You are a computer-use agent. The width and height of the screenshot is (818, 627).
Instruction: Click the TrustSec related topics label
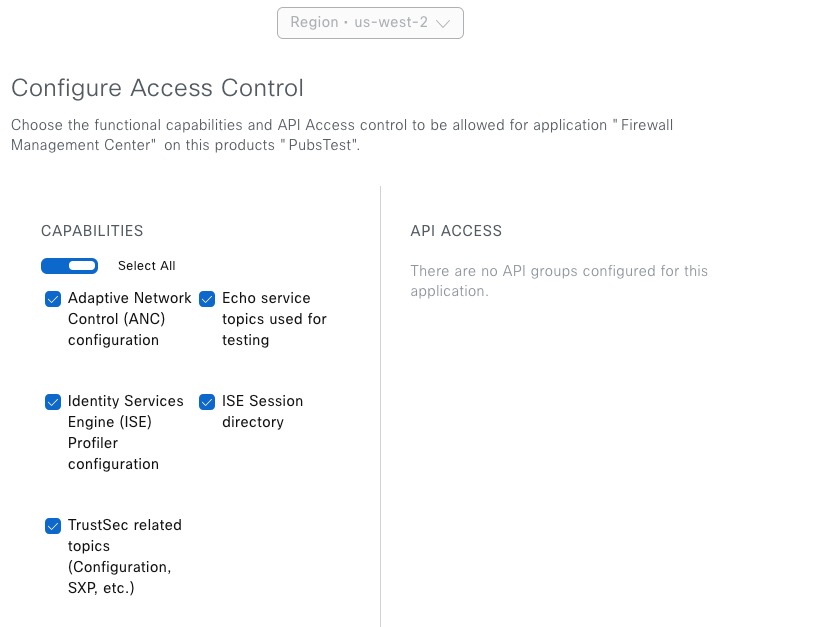pyautogui.click(x=124, y=556)
